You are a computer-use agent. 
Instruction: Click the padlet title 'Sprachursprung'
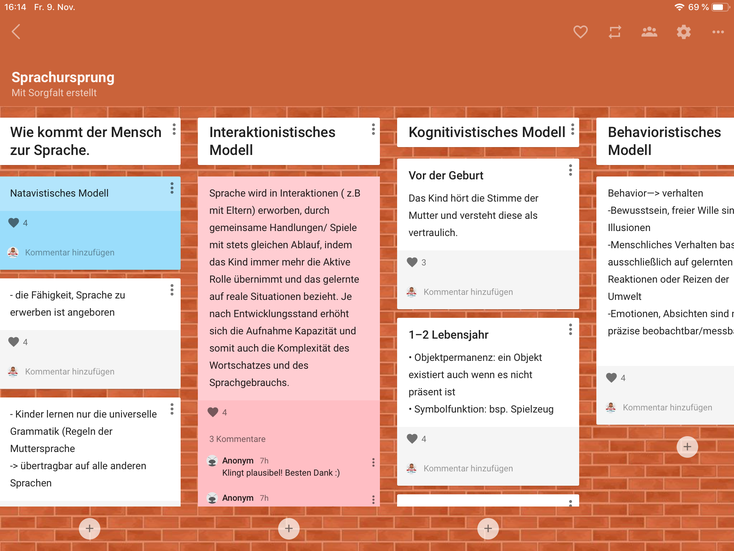click(x=63, y=77)
